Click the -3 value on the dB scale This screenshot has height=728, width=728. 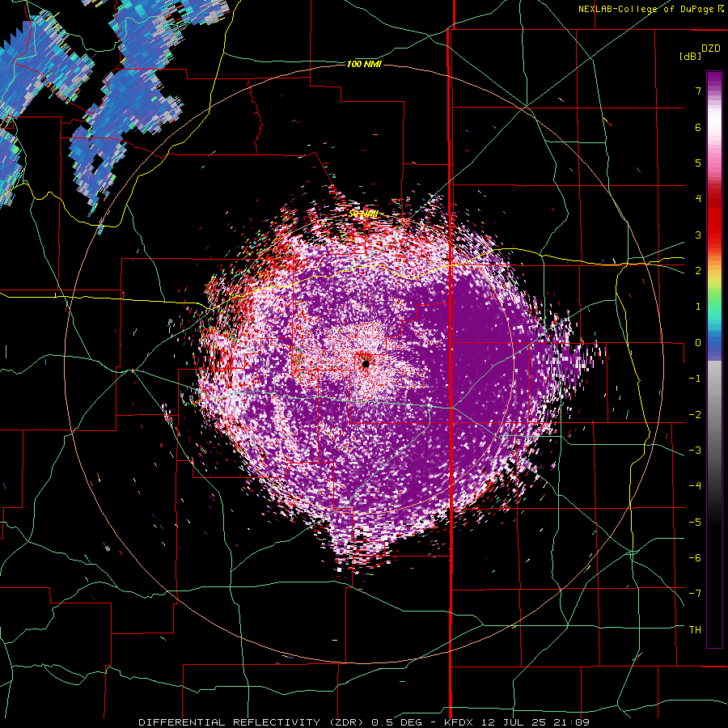click(x=695, y=451)
